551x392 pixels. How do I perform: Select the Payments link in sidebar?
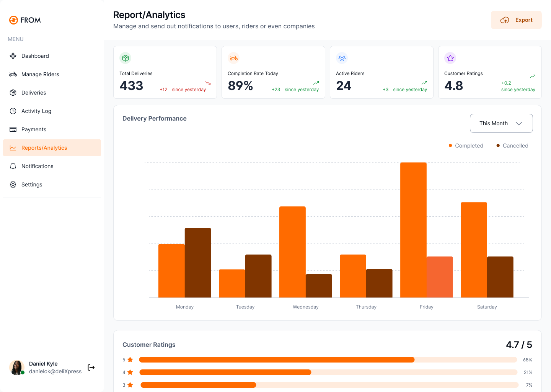point(34,129)
